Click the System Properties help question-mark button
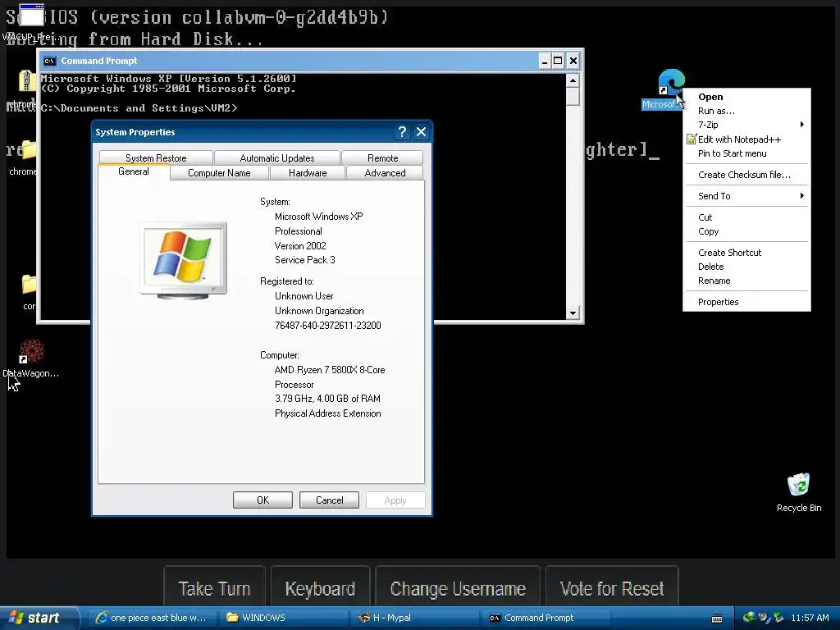This screenshot has width=840, height=630. 402,132
